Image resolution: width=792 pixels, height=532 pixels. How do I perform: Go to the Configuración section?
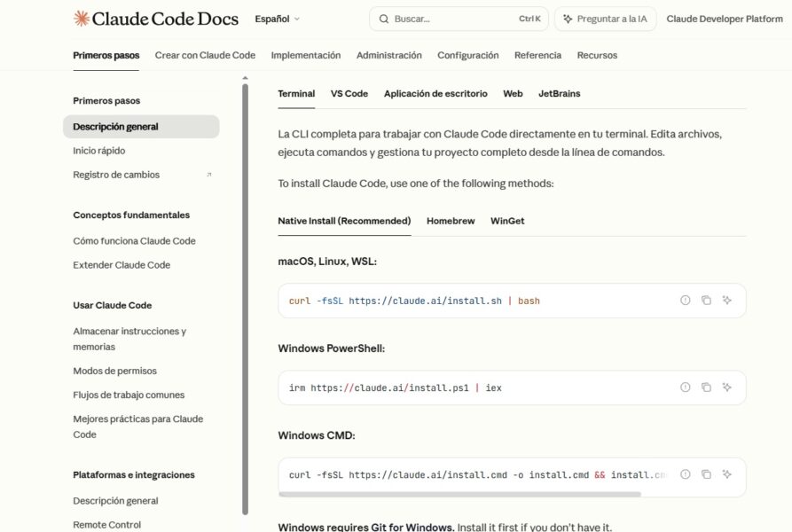click(x=467, y=55)
